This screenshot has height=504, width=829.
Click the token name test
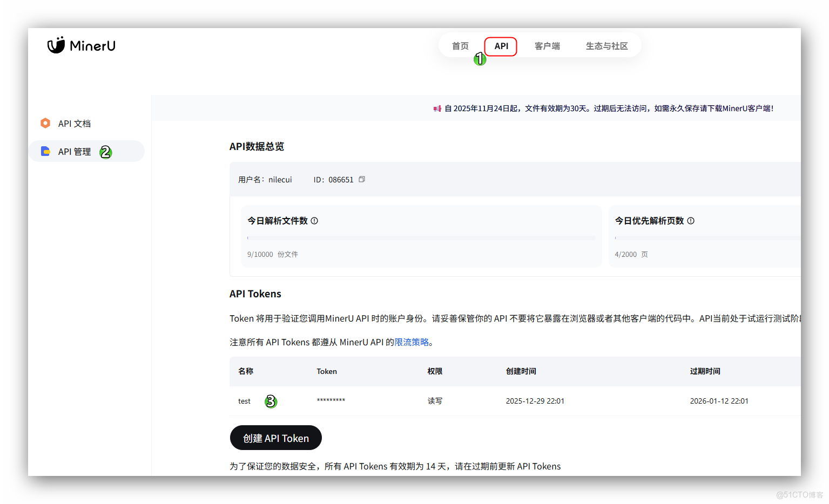click(x=244, y=401)
